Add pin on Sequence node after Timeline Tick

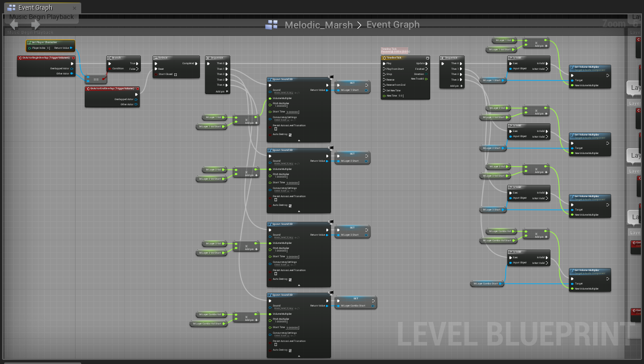pyautogui.click(x=456, y=86)
